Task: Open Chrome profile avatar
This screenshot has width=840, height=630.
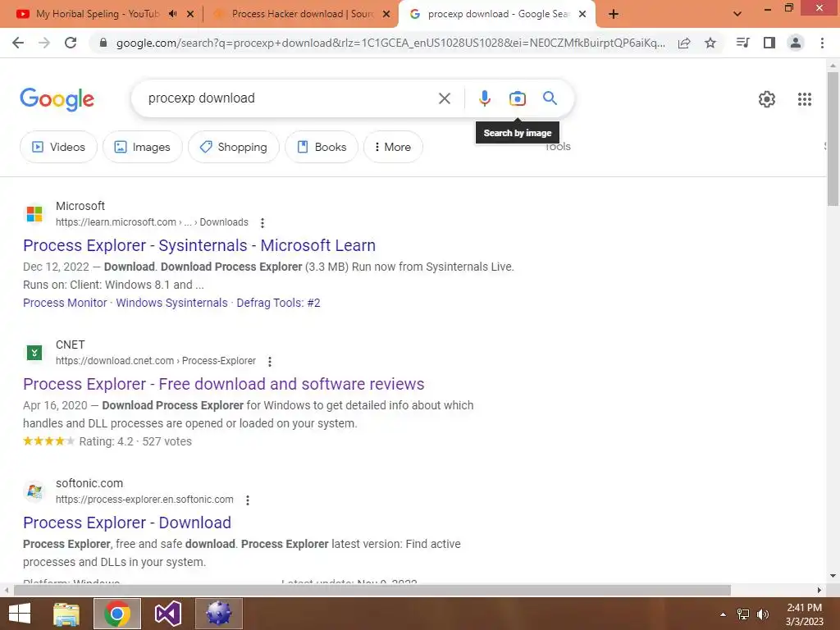Action: click(x=796, y=43)
